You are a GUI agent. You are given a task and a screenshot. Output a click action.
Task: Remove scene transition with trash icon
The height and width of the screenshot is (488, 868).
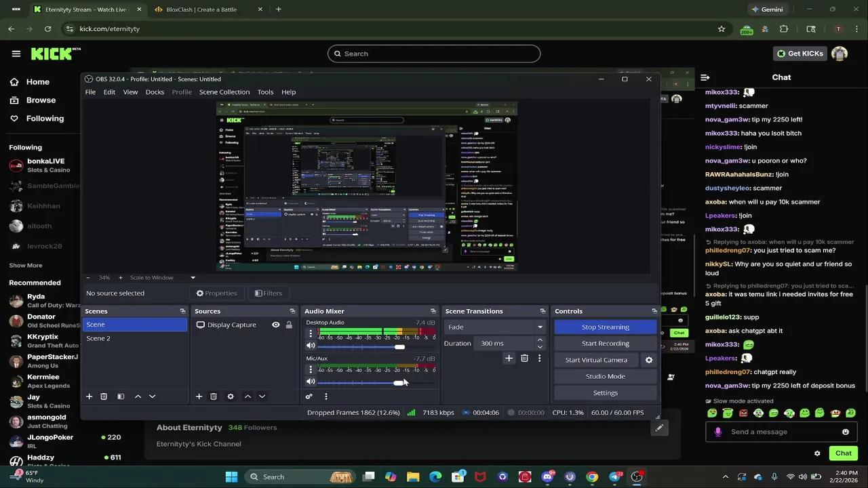(524, 358)
